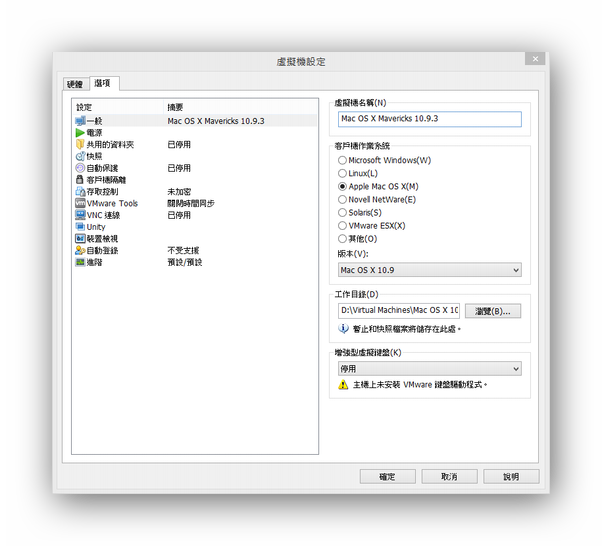The image size is (602, 546).
Task: Click the 預設/預設 summary text
Action: click(185, 263)
